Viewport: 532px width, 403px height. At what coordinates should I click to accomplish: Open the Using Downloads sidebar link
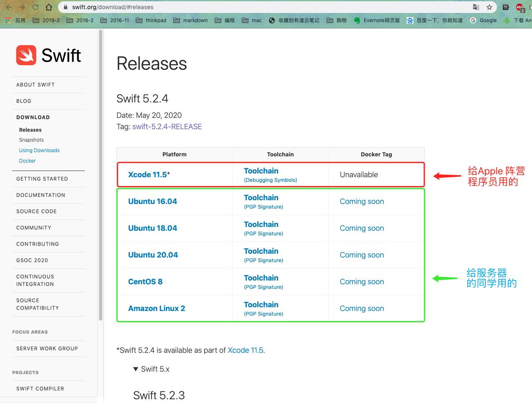39,150
